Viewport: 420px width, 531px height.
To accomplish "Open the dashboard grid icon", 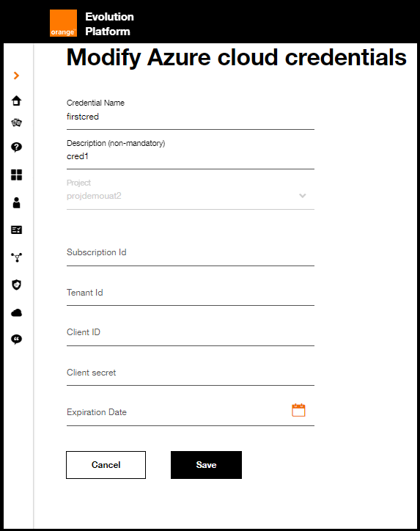I will [16, 175].
